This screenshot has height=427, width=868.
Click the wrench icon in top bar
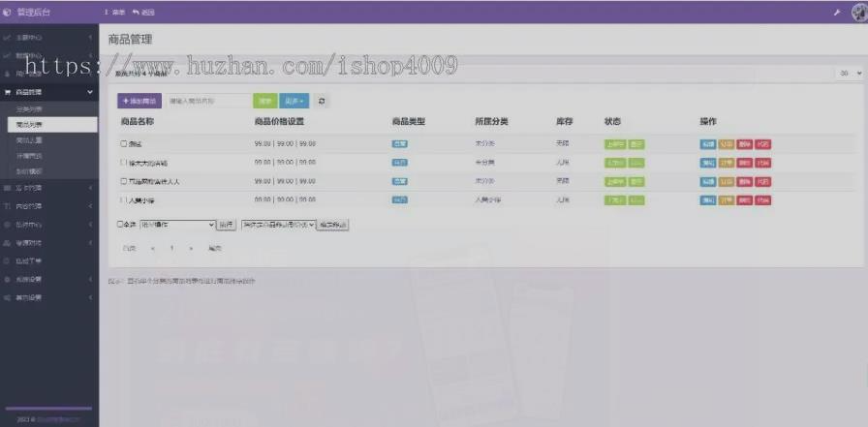[836, 13]
